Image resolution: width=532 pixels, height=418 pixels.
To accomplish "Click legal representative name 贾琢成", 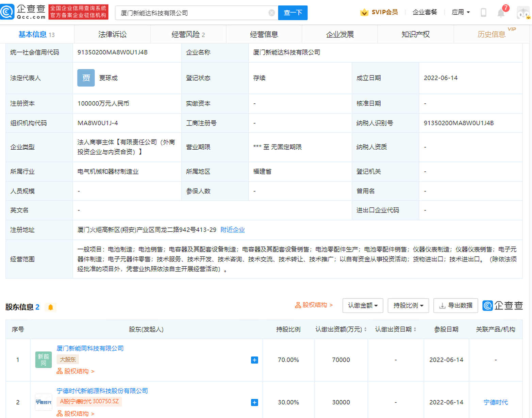I will point(109,78).
